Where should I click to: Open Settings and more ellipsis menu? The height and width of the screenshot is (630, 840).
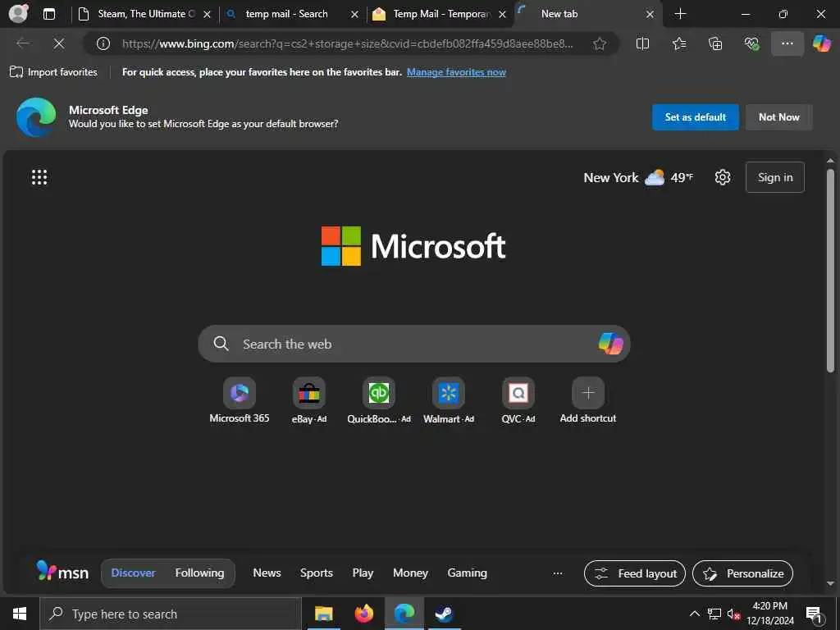point(787,43)
